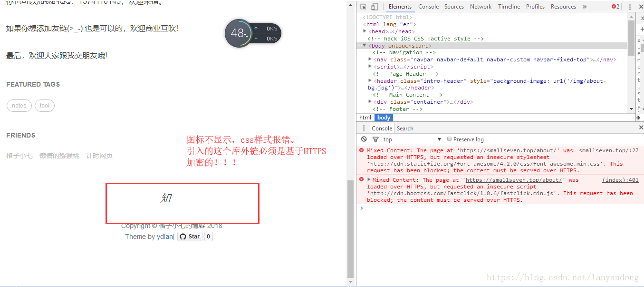
Task: Select the html breadcrumb
Action: [x=365, y=118]
